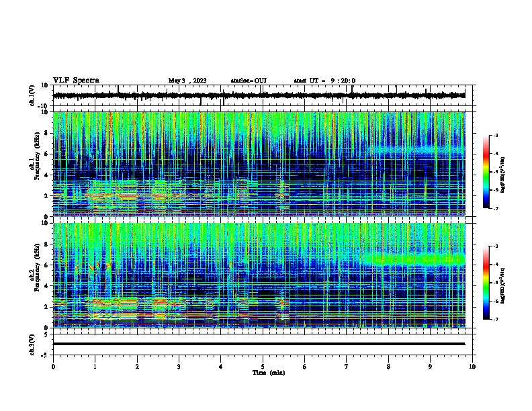Click the ch.1 voltage waveform trace panel
This screenshot has width=532, height=411.
pyautogui.click(x=263, y=95)
